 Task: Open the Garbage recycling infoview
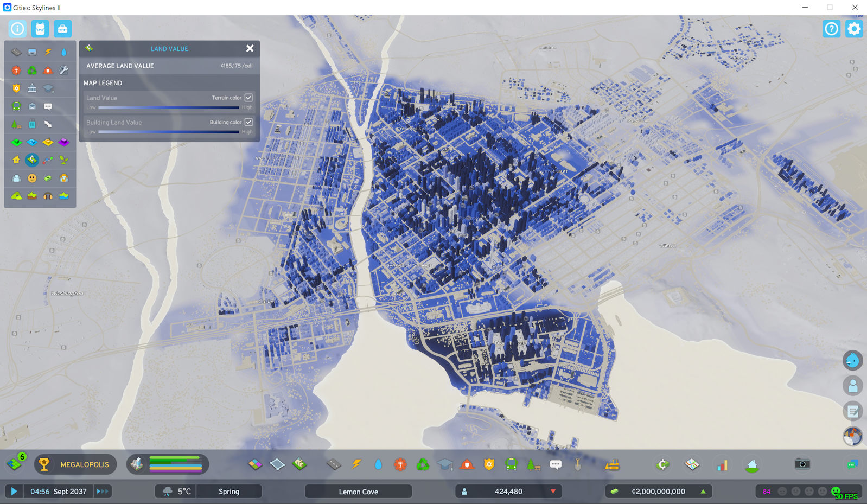click(32, 70)
